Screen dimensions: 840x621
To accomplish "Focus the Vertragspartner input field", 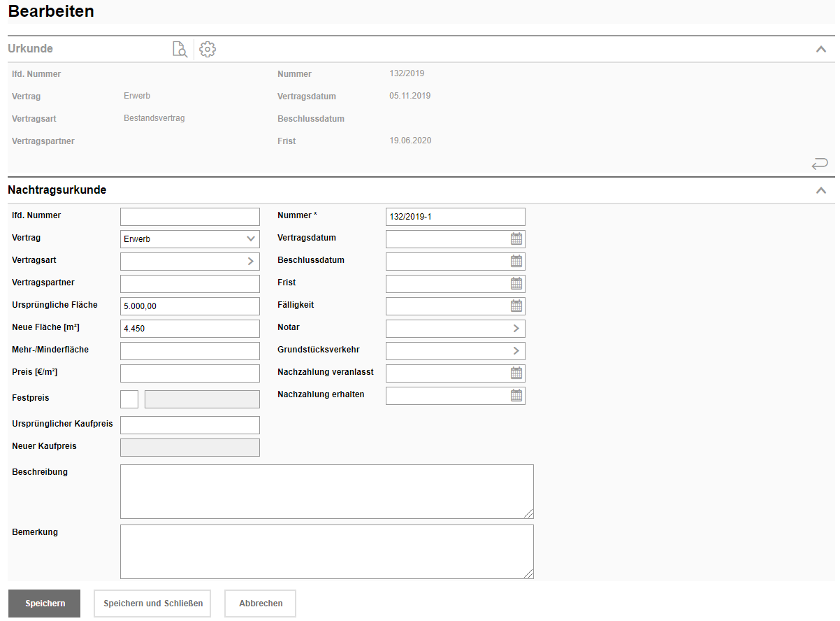I will point(190,284).
